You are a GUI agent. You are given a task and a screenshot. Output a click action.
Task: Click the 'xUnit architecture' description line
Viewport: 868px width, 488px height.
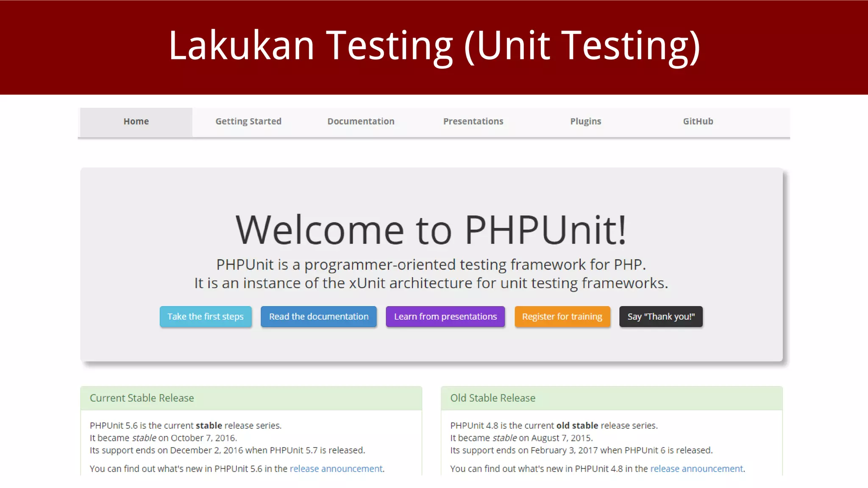pyautogui.click(x=431, y=283)
